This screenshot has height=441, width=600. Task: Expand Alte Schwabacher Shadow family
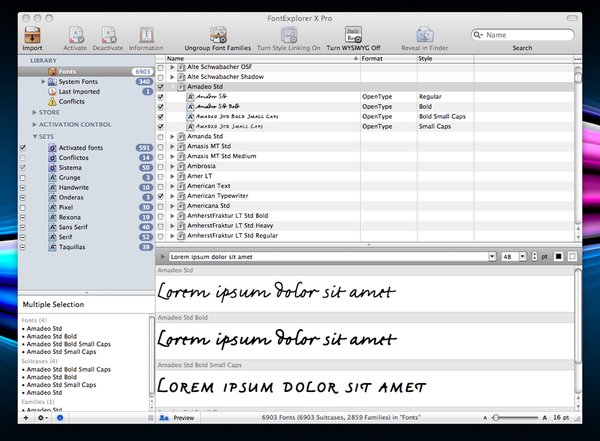click(172, 77)
